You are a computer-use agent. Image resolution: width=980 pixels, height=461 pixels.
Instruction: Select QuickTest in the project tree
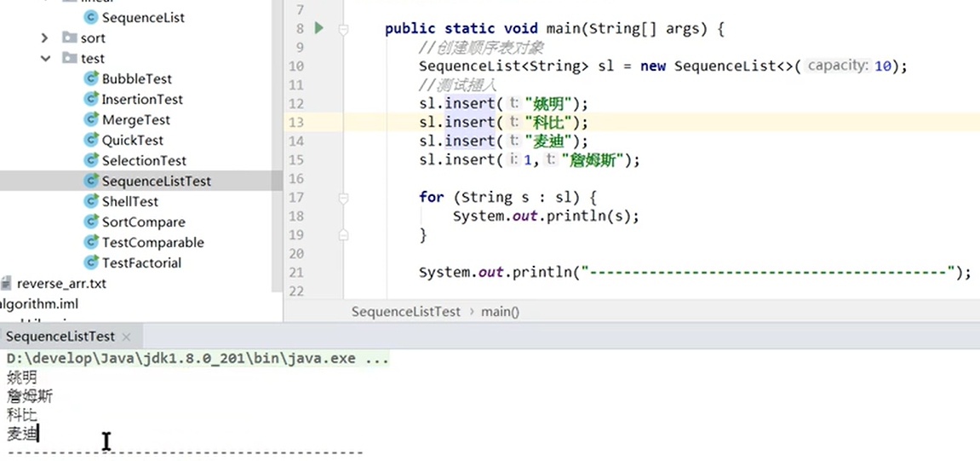(x=133, y=140)
